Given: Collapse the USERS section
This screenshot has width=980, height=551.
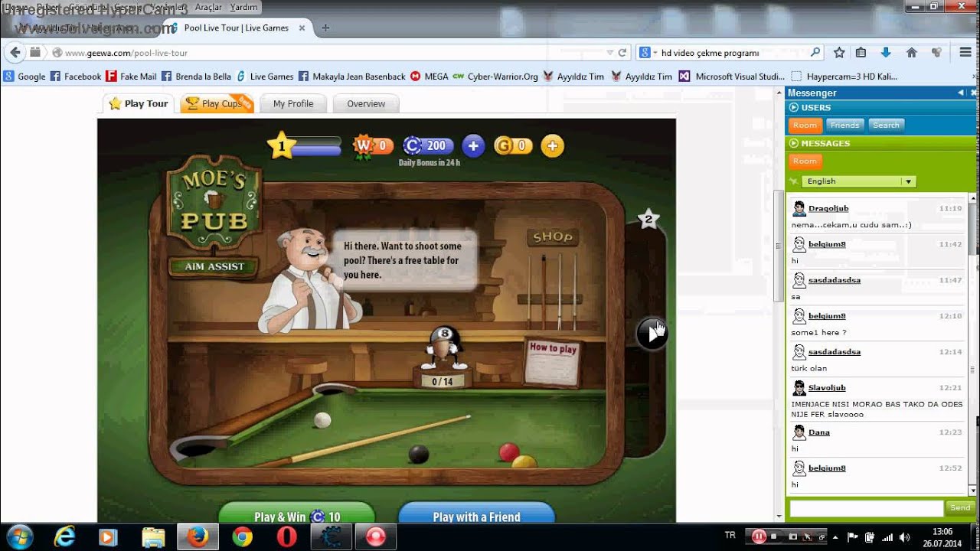Looking at the screenshot, I should pos(794,107).
